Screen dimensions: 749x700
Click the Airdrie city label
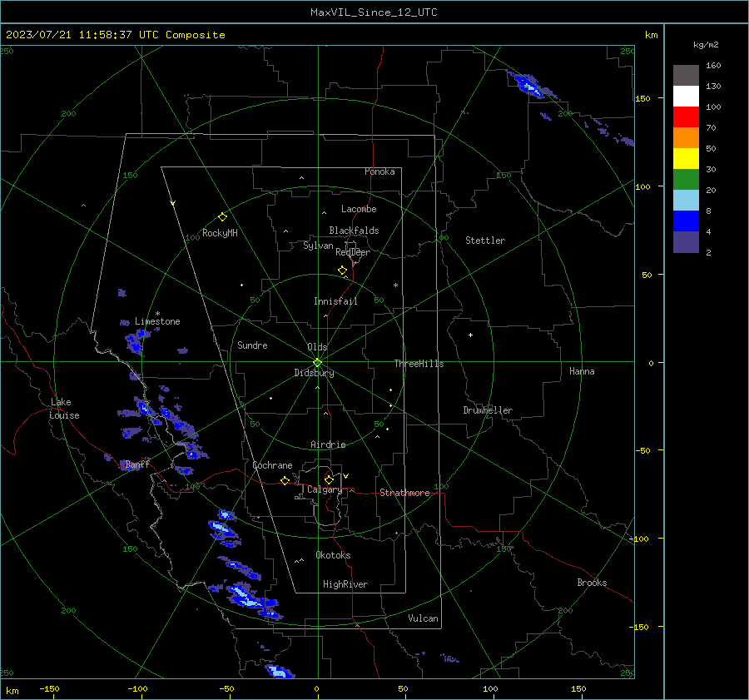(328, 444)
